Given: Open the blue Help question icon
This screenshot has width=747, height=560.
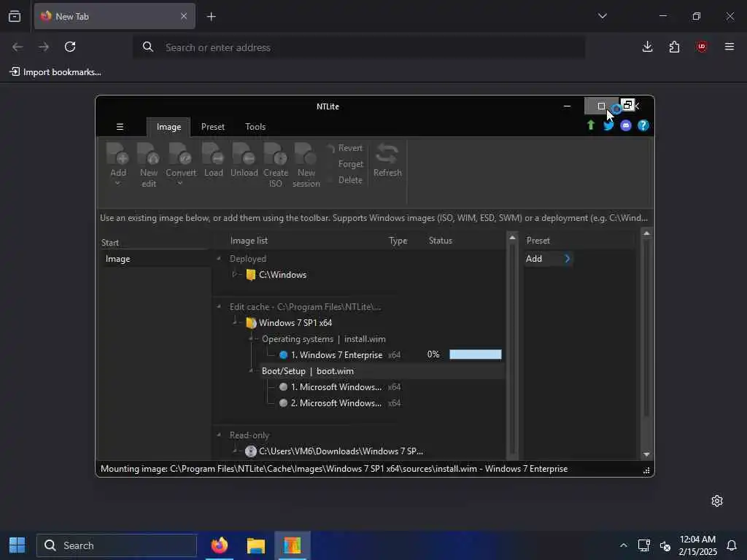Looking at the screenshot, I should click(x=643, y=125).
